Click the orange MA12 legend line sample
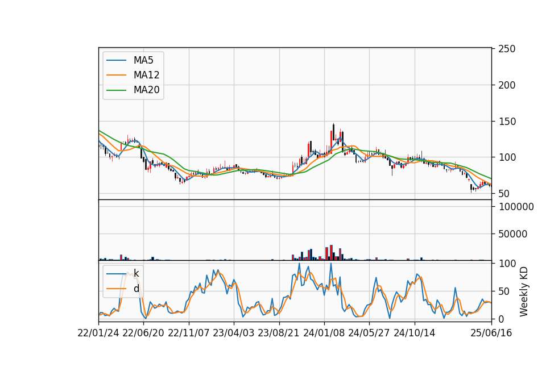This screenshot has height=392, width=546. (x=116, y=75)
